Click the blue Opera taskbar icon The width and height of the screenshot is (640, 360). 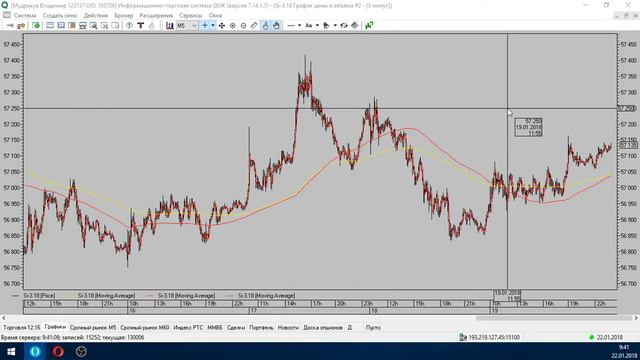pos(35,351)
